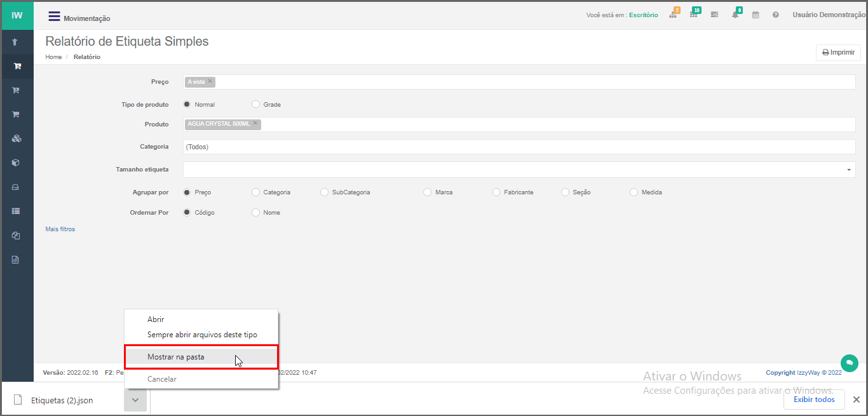Open the Etiquetas (2).json download item
The height and width of the screenshot is (416, 868).
pyautogui.click(x=62, y=400)
